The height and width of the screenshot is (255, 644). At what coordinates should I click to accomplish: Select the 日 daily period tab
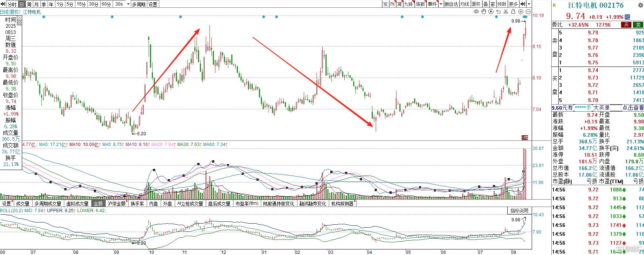[21, 4]
